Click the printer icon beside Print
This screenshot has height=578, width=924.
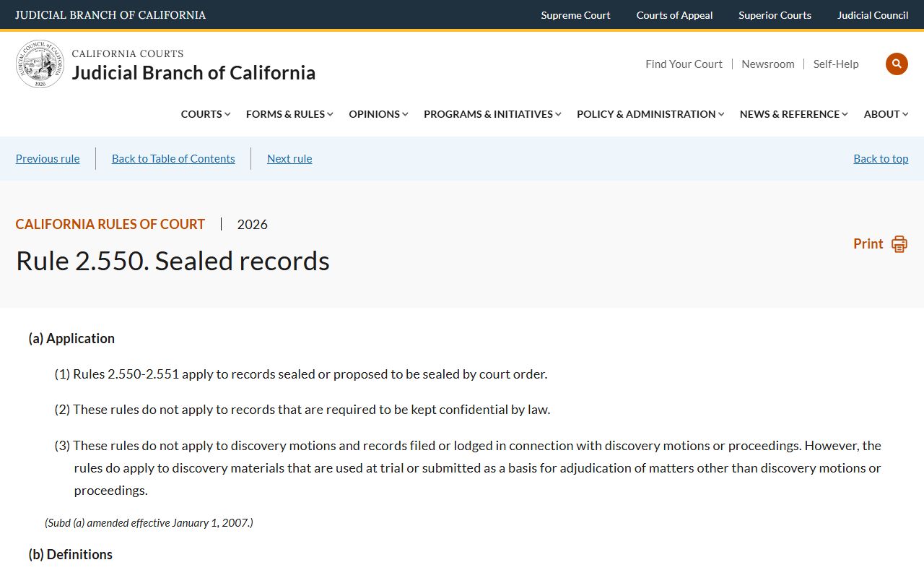tap(899, 244)
